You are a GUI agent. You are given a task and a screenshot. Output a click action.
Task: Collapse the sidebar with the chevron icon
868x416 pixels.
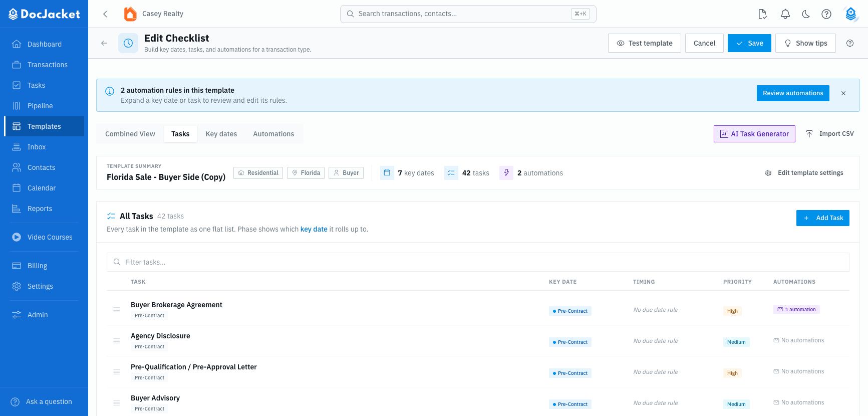(x=105, y=14)
